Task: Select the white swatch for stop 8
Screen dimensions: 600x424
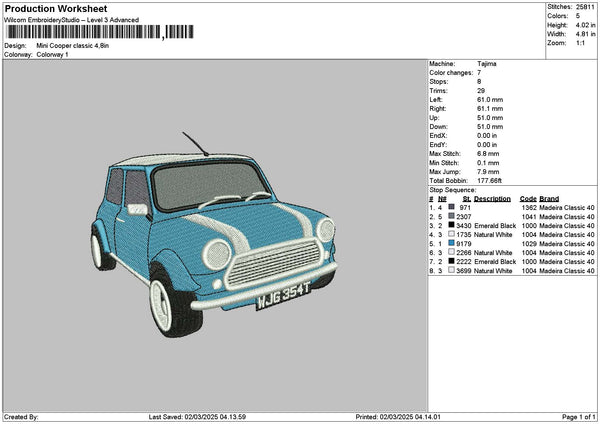Action: [x=452, y=270]
